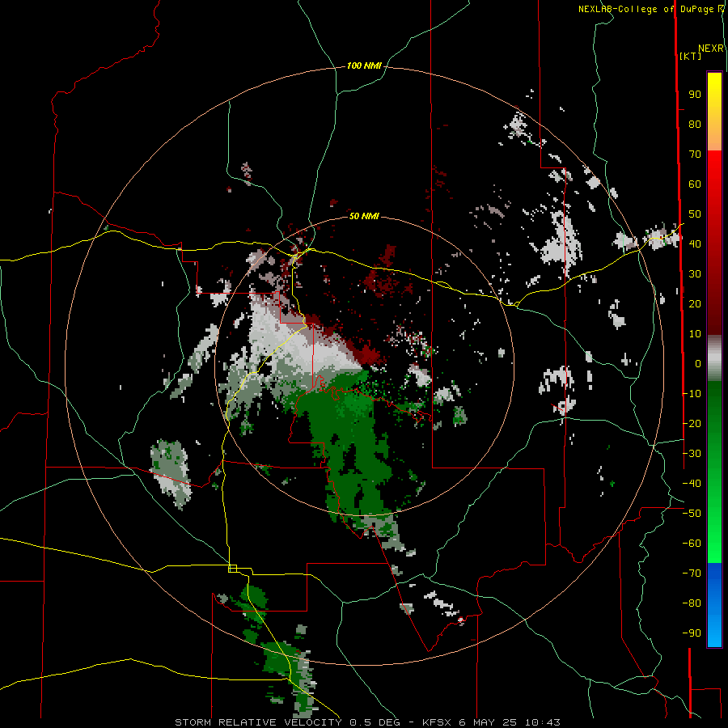
Task: Click "STORM RELATIVE VELOCITY" in the bottom caption
Action: pyautogui.click(x=258, y=722)
